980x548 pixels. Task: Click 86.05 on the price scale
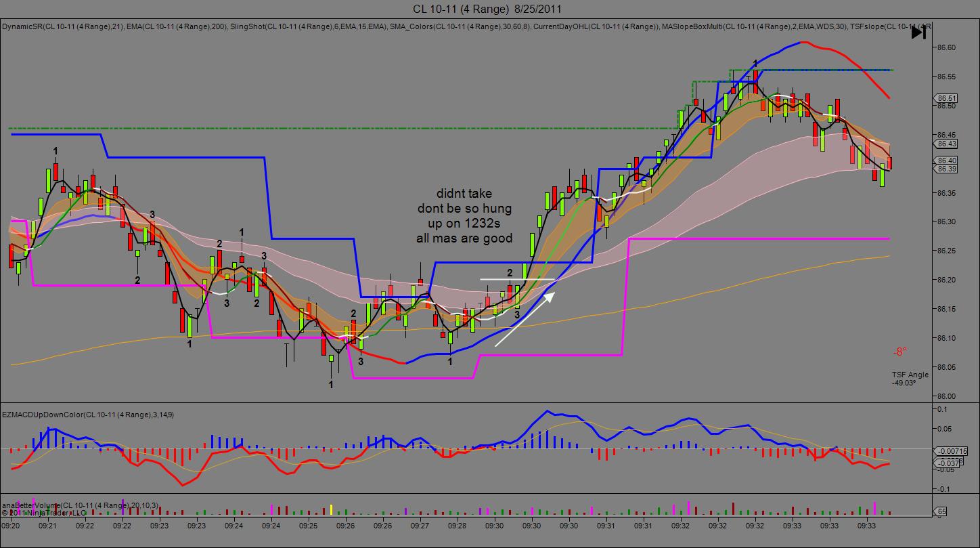946,367
